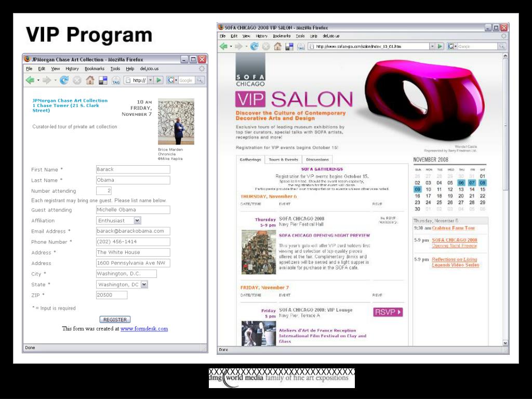
Task: Open Tools menu in SOFA Chicago window
Action: (300, 36)
